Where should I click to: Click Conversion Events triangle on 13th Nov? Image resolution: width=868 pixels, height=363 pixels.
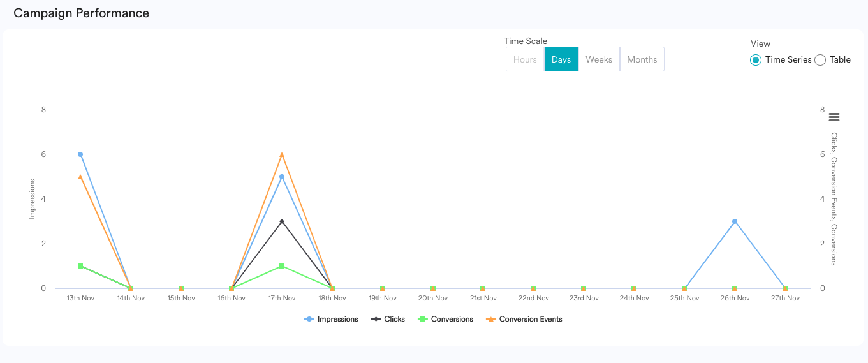point(80,177)
